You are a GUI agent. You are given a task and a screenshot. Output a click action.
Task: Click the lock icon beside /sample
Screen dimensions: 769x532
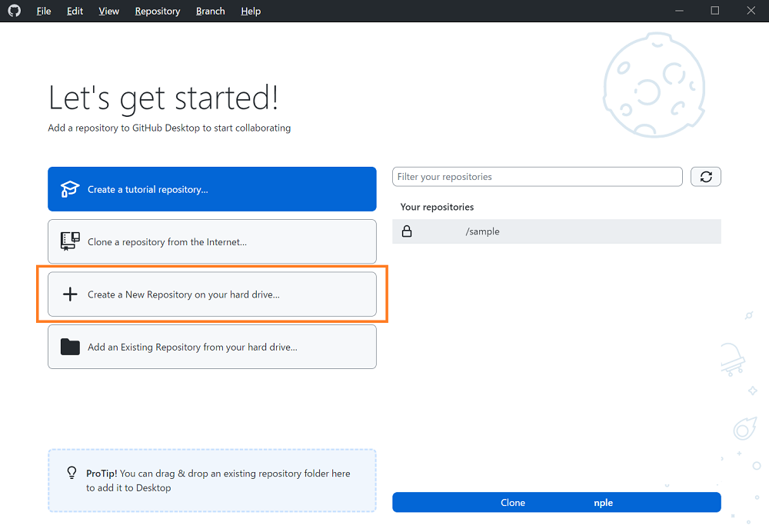click(x=407, y=231)
